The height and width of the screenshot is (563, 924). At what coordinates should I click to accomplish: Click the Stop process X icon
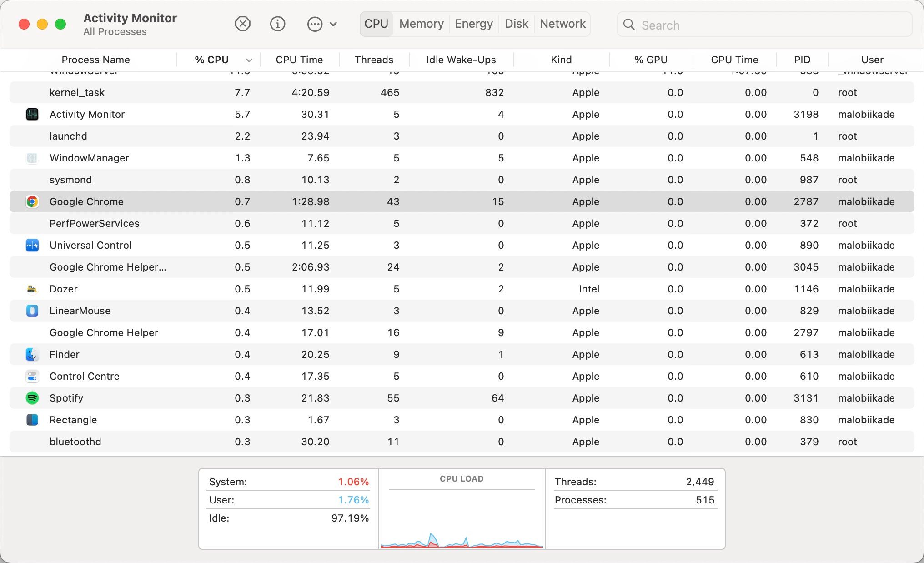coord(243,24)
